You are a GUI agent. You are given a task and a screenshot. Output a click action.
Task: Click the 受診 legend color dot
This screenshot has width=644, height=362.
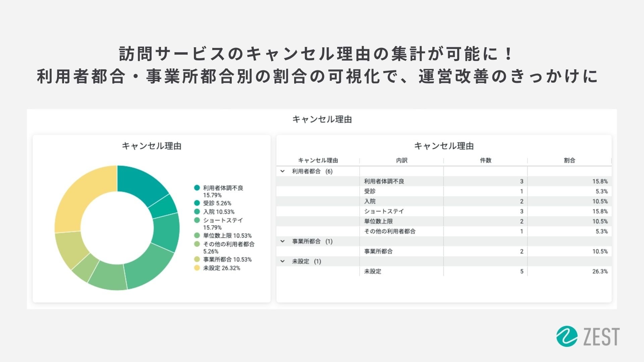click(x=197, y=203)
